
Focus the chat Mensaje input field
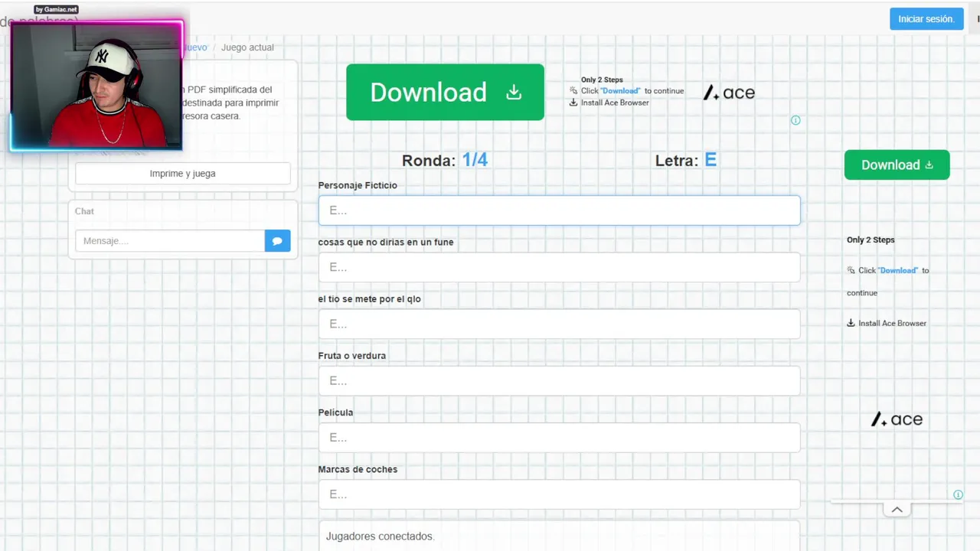click(x=170, y=241)
